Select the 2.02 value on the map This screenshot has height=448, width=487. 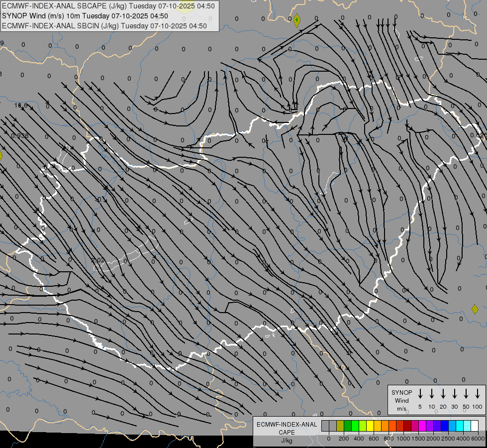click(98, 260)
